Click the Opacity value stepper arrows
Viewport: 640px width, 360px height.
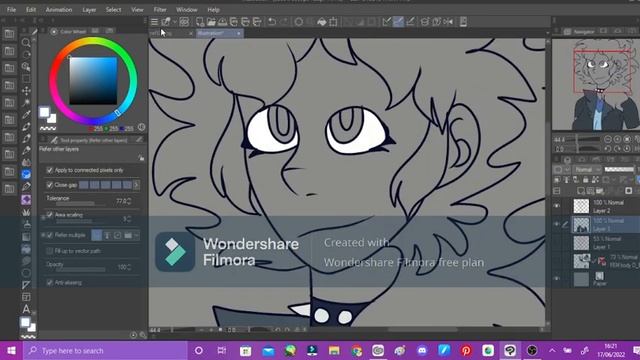click(x=129, y=267)
